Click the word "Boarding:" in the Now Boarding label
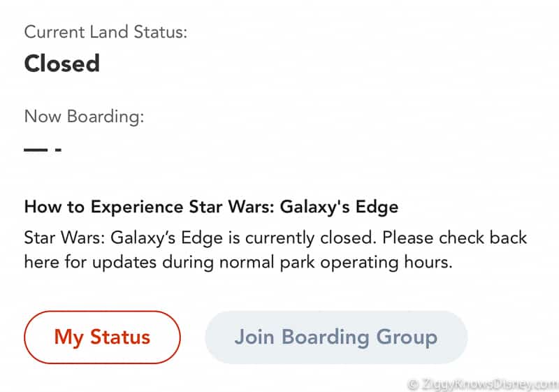Viewport: 559px width, 392px height. tap(106, 117)
